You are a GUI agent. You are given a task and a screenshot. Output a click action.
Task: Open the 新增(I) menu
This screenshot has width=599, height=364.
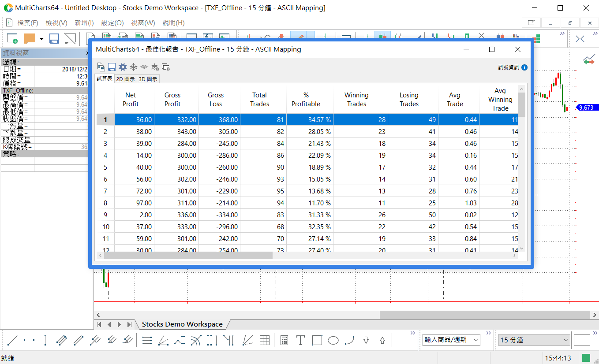coord(84,23)
